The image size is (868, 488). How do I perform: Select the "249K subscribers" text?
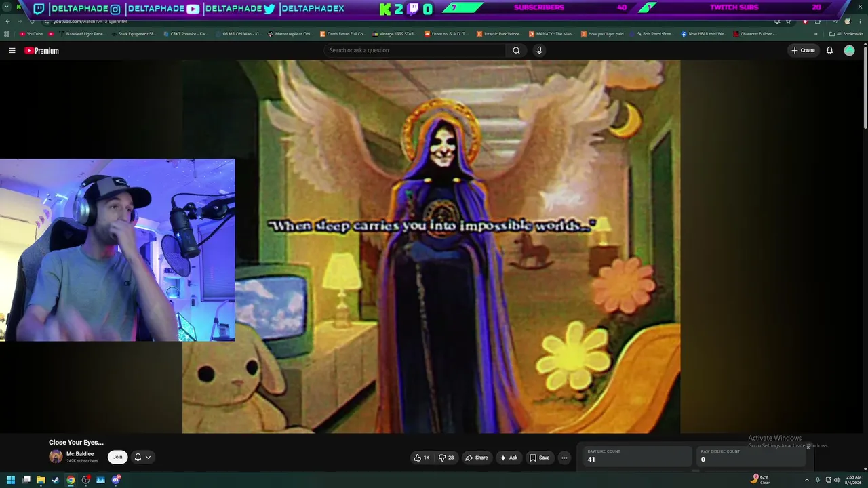[x=82, y=461]
